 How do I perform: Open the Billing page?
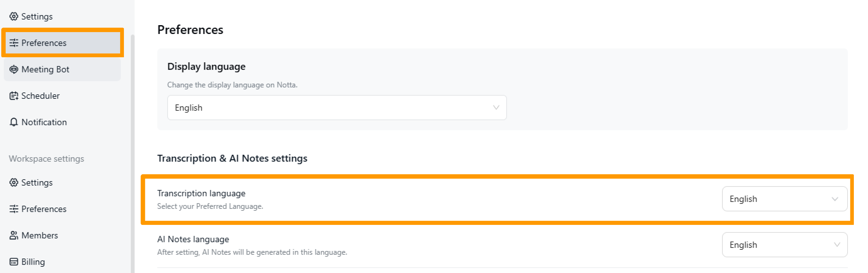tap(62, 262)
